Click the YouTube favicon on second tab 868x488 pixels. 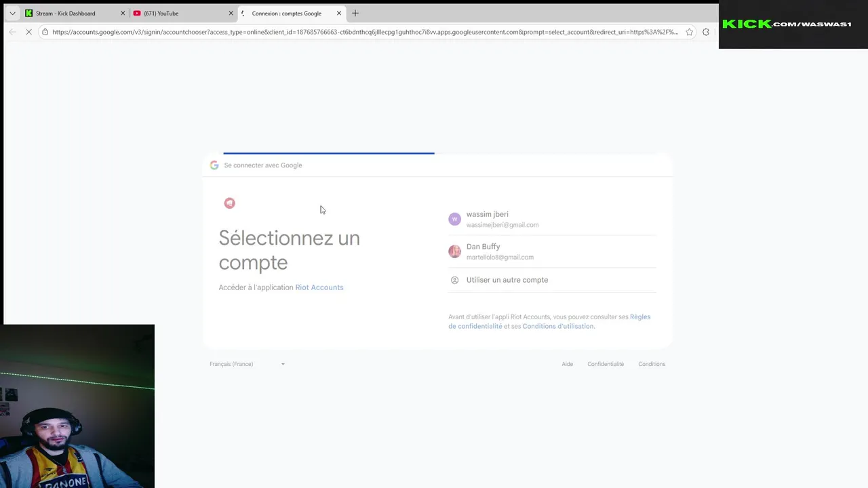point(137,13)
